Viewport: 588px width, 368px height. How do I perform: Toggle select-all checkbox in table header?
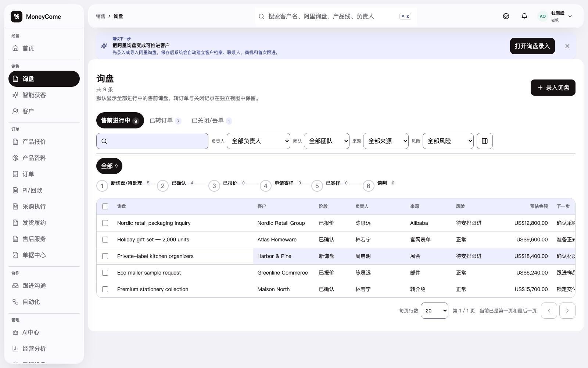point(105,206)
